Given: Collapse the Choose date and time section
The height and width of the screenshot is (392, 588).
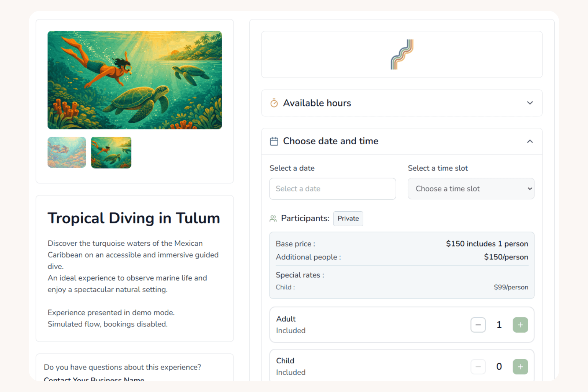Looking at the screenshot, I should [x=530, y=141].
